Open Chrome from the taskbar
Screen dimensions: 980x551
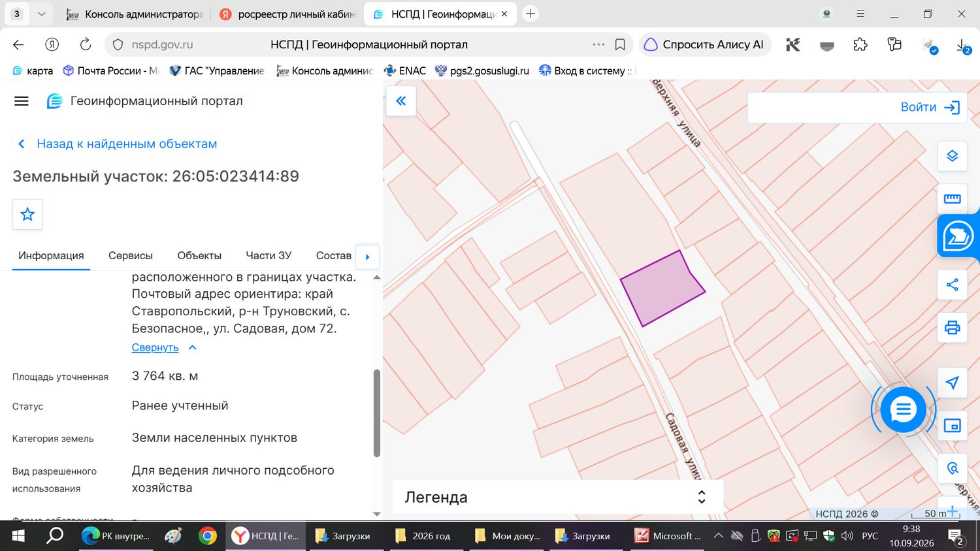208,536
